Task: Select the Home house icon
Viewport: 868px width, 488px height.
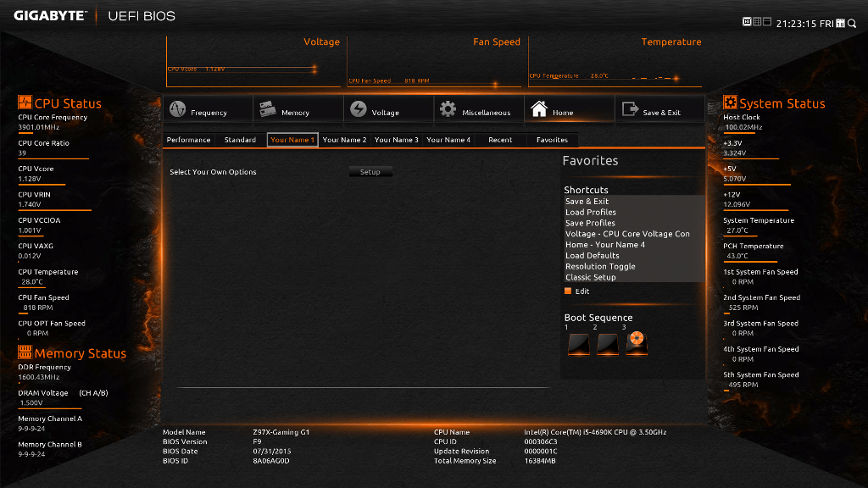Action: click(x=539, y=109)
